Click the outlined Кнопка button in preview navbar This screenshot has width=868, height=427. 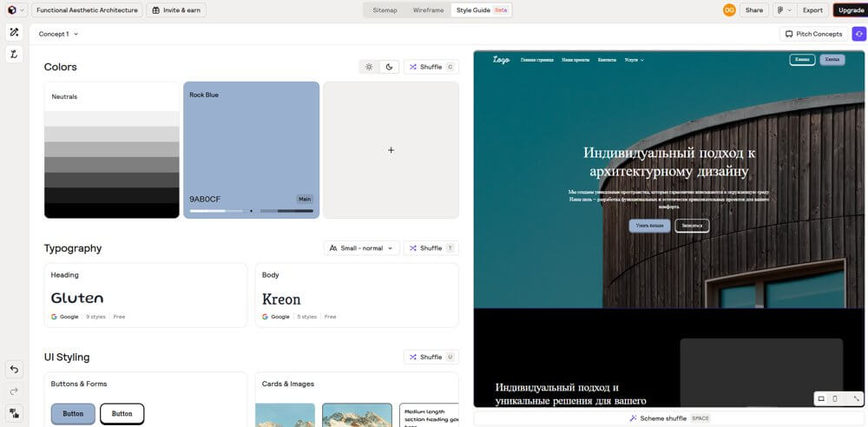pyautogui.click(x=802, y=60)
